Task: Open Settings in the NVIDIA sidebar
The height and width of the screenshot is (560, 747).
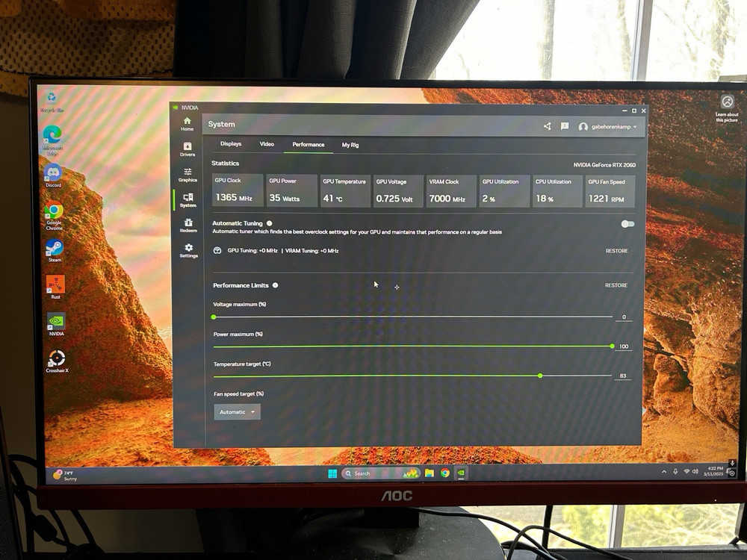Action: tap(189, 250)
